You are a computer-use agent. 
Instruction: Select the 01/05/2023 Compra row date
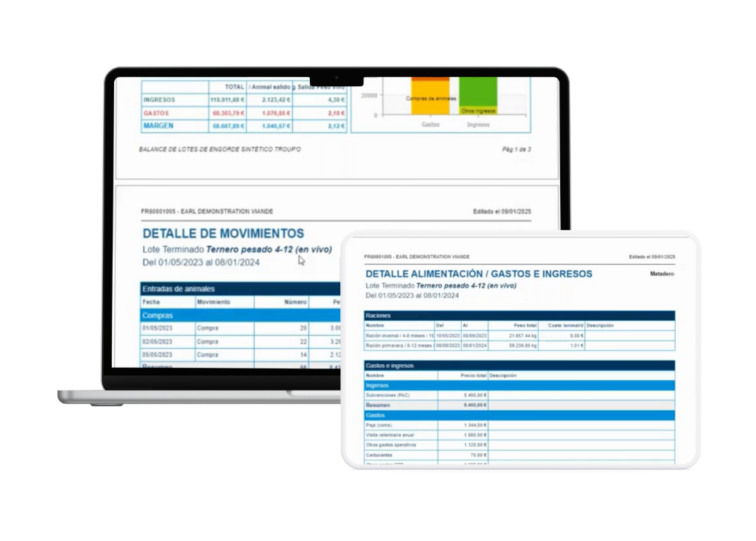click(x=158, y=328)
